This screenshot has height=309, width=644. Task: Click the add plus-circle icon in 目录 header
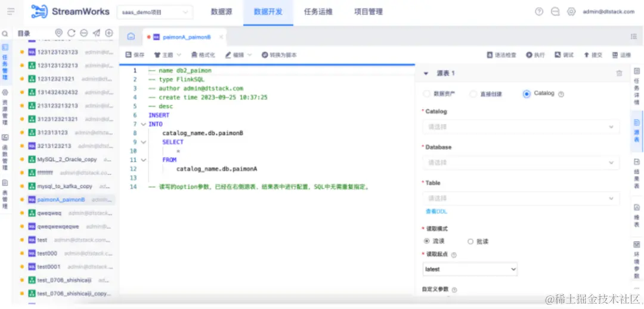(109, 33)
